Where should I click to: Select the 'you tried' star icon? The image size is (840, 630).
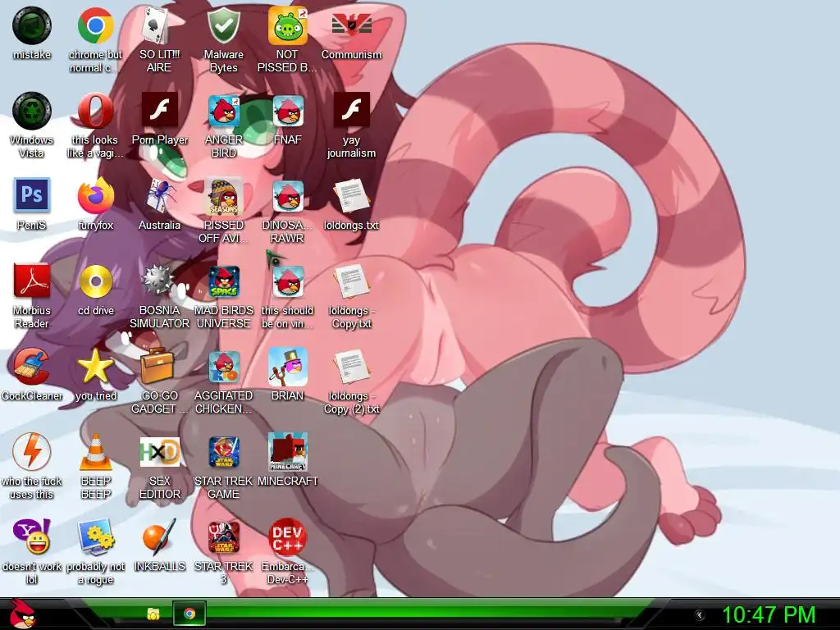coord(95,367)
